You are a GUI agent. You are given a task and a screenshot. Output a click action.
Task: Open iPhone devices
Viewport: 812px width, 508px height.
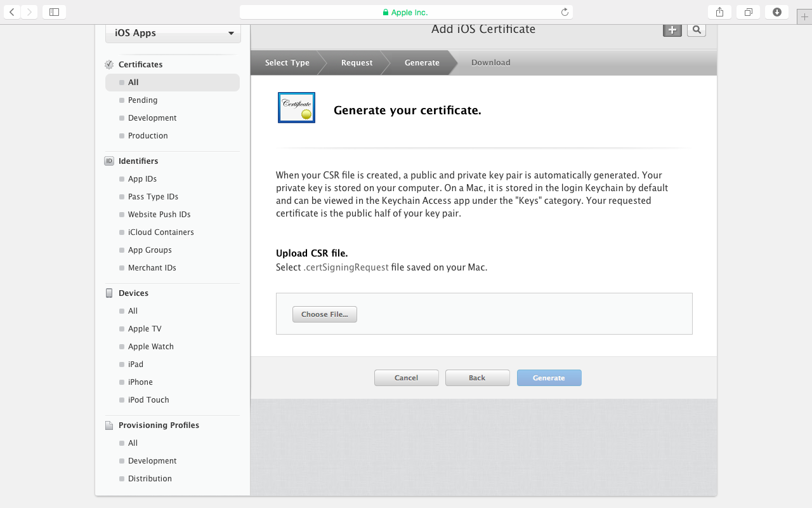(x=140, y=382)
